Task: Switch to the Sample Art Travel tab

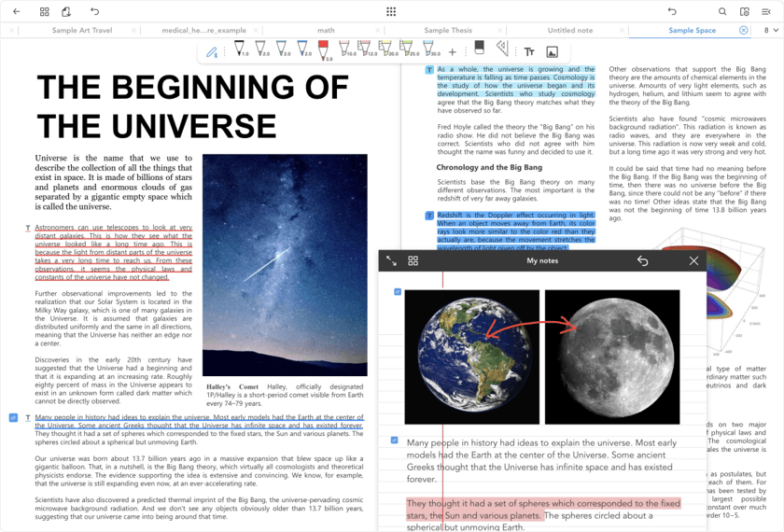Action: [82, 30]
